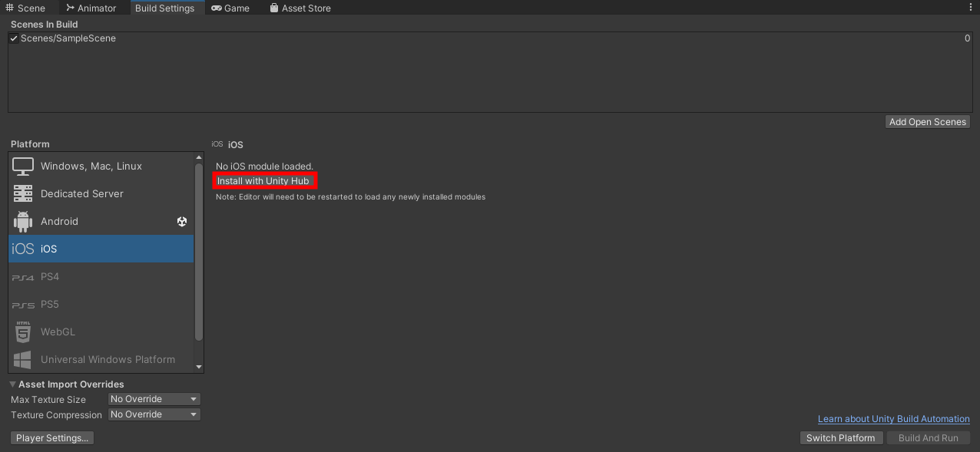Click the iOS icon in platform list
The image size is (980, 452).
click(23, 249)
